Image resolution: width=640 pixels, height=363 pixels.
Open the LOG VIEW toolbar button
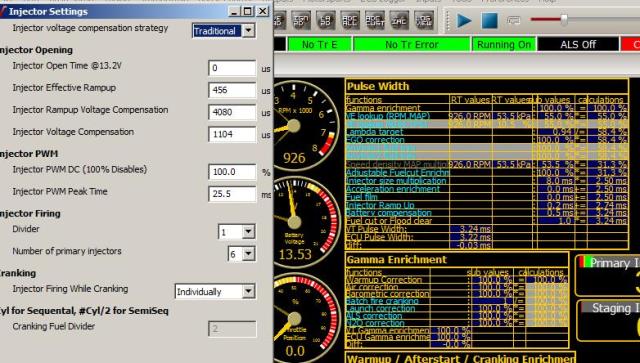pos(424,20)
